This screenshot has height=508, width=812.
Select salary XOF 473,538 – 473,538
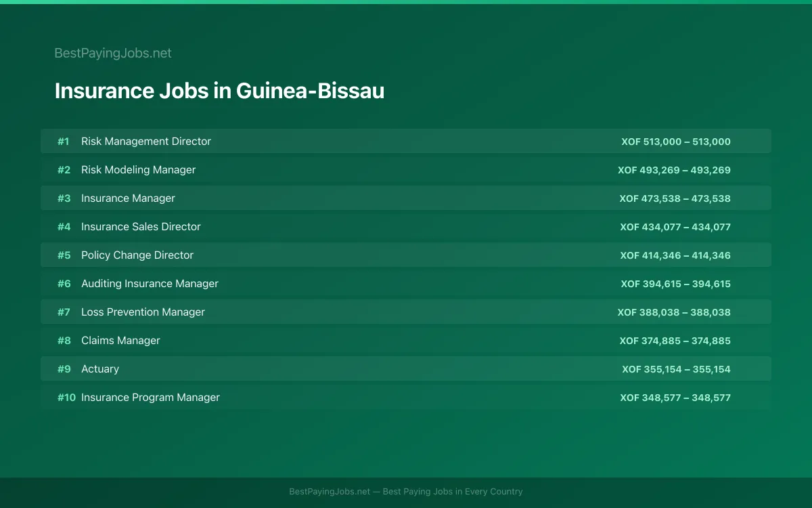(675, 198)
